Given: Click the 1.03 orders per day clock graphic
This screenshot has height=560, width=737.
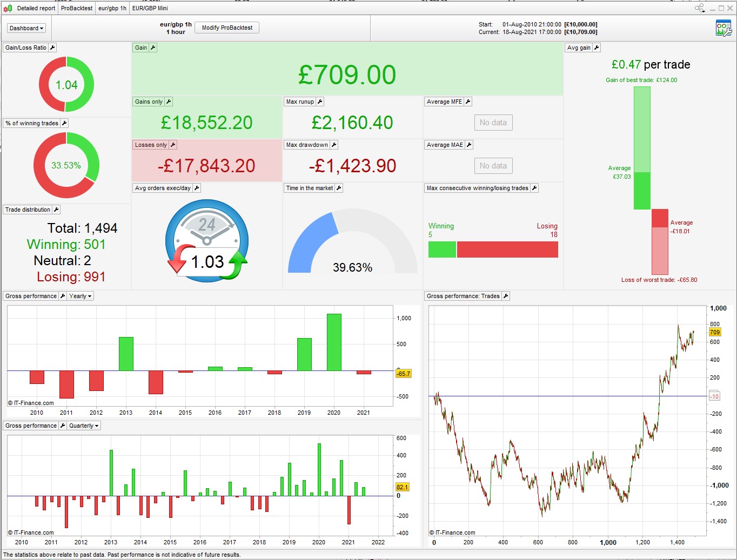Looking at the screenshot, I should [207, 241].
